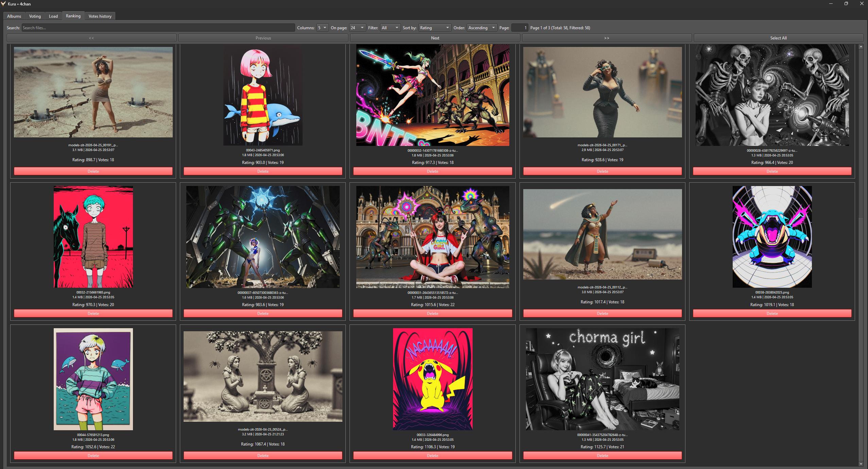Click the Kura app icon in title bar

pos(3,4)
